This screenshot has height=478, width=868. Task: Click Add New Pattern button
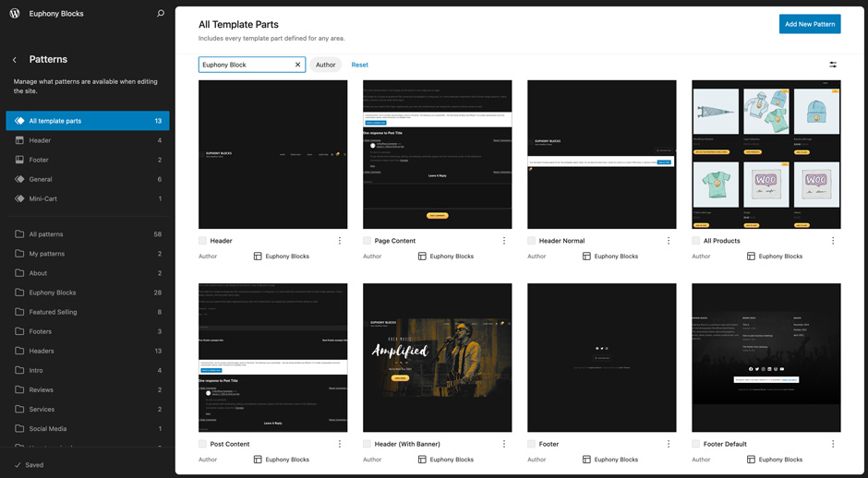809,24
